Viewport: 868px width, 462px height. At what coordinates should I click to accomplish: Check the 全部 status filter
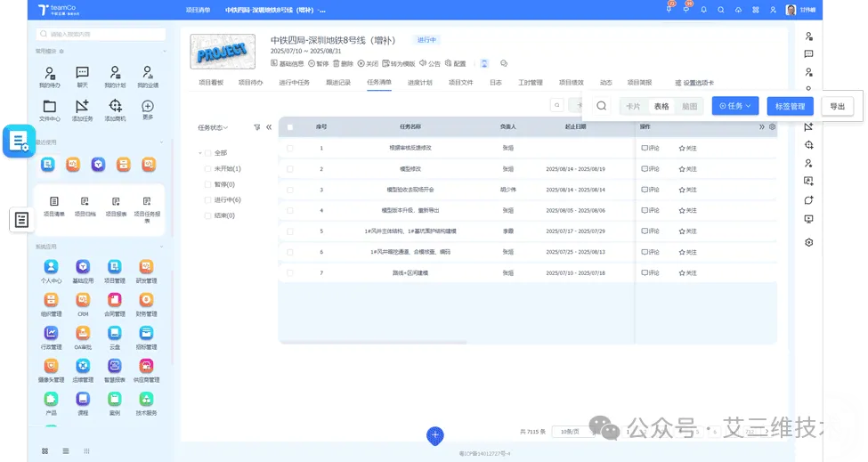[x=208, y=153]
